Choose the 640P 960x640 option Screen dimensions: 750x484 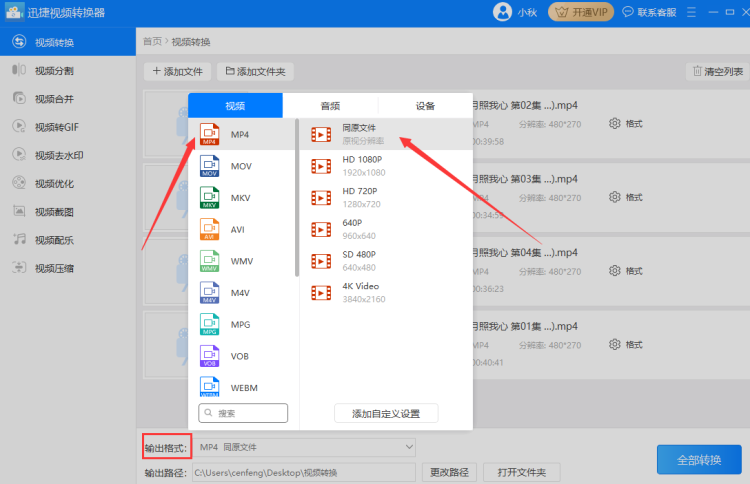[386, 229]
